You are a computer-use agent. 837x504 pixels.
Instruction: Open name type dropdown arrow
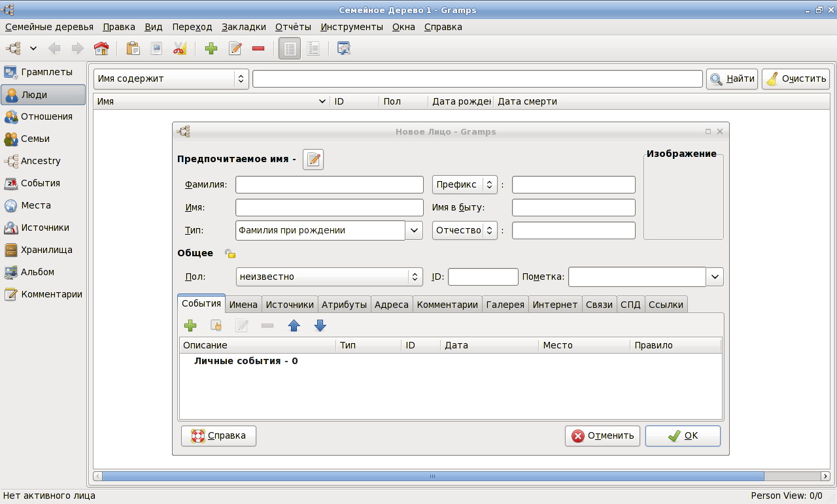(414, 230)
